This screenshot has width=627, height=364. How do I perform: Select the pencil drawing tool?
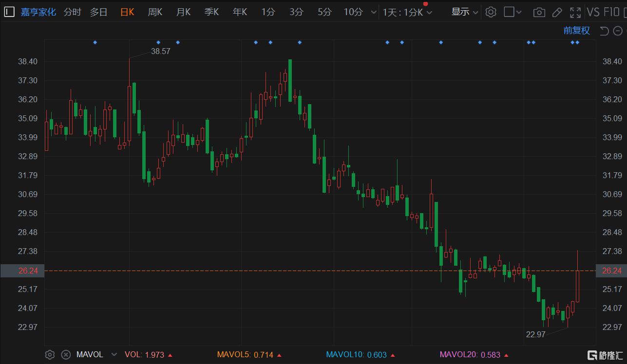click(557, 12)
